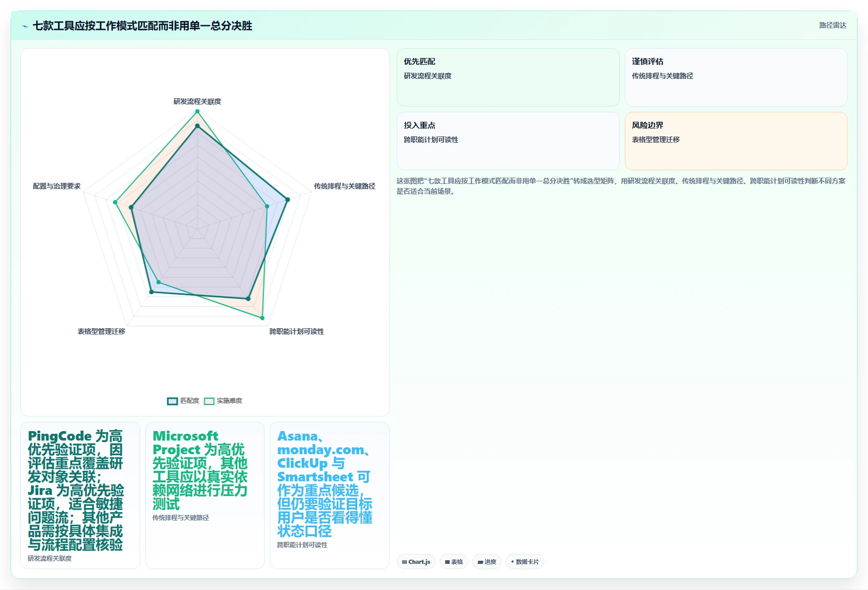The image size is (868, 590).
Task: Select the 投入重点 card
Action: [508, 141]
